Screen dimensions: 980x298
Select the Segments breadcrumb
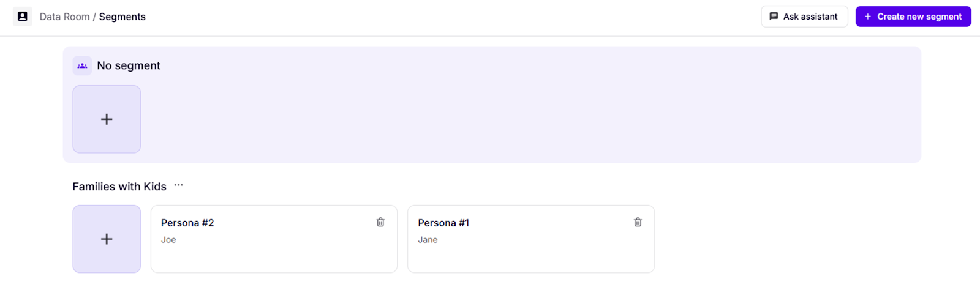(x=123, y=17)
